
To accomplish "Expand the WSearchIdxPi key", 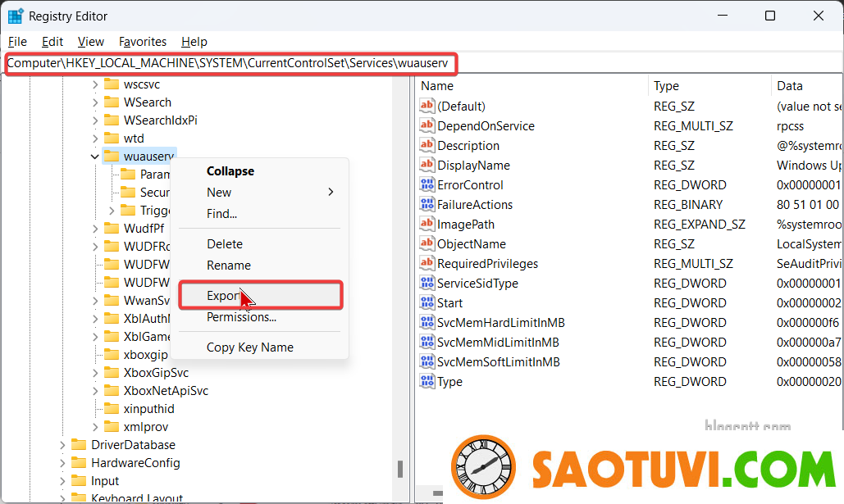I will 95,120.
